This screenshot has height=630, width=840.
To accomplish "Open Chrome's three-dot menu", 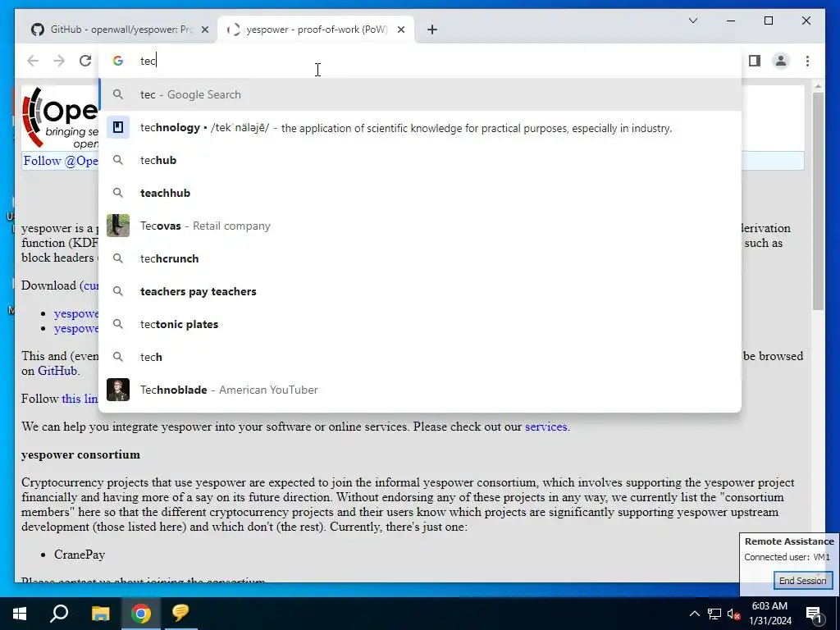I will click(x=807, y=61).
